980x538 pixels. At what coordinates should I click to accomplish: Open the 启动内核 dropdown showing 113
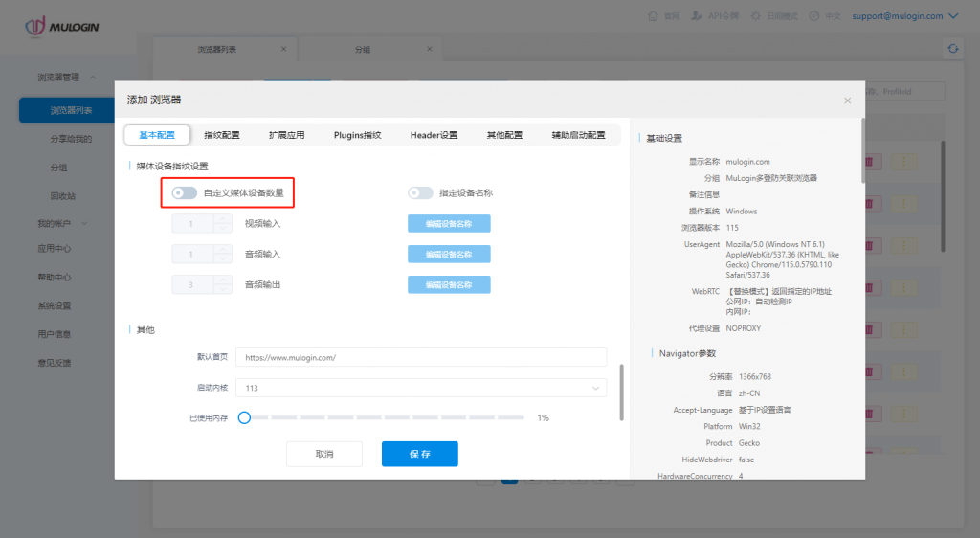point(421,388)
